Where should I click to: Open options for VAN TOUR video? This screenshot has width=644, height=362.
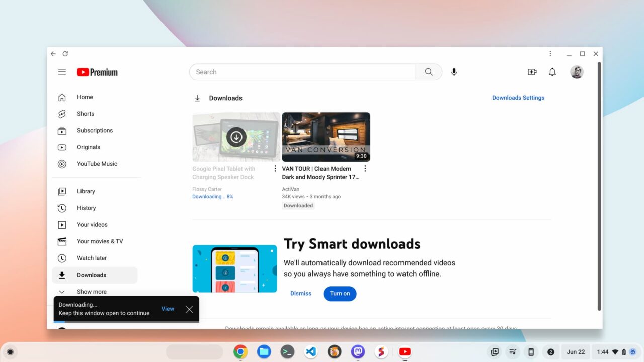pos(365,169)
